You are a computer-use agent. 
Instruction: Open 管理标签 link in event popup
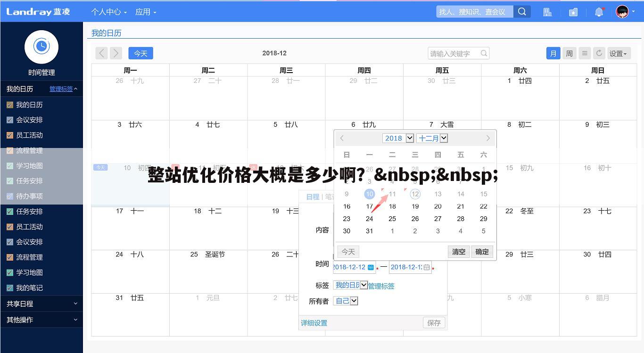click(x=381, y=286)
